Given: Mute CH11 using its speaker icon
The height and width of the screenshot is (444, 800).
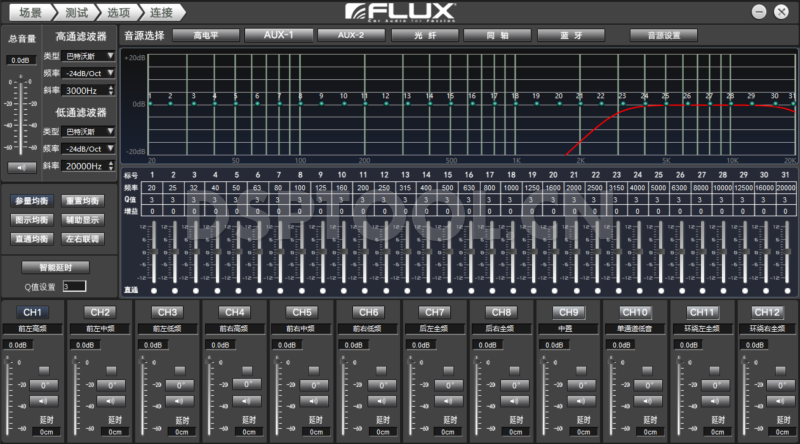Looking at the screenshot, I should tap(715, 401).
